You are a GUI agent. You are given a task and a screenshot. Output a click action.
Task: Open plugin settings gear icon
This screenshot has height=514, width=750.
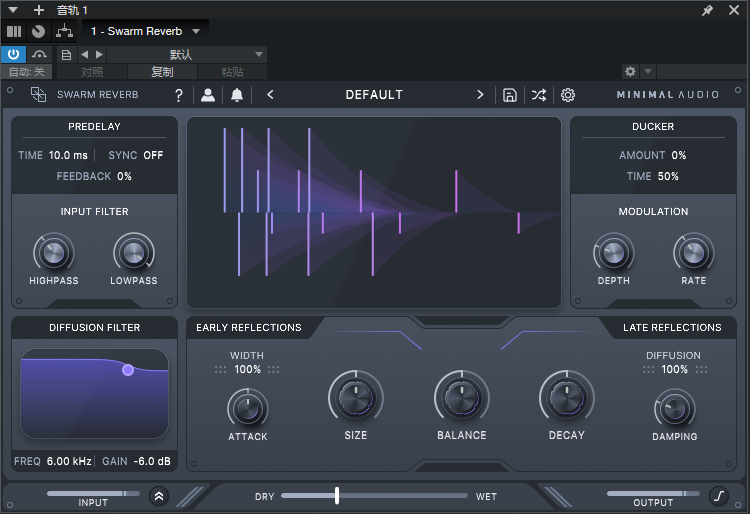(x=568, y=95)
